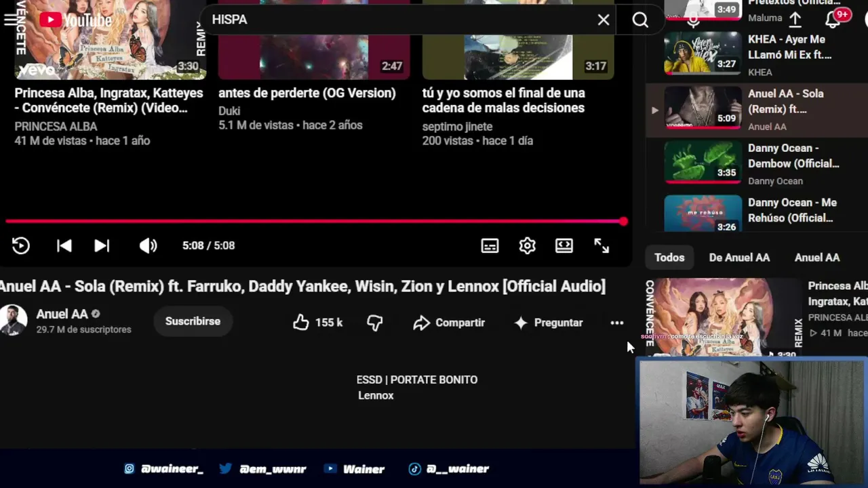Image resolution: width=868 pixels, height=488 pixels.
Task: Play KHEA - Ayer Me Llamó Mi Ex
Action: (x=703, y=54)
